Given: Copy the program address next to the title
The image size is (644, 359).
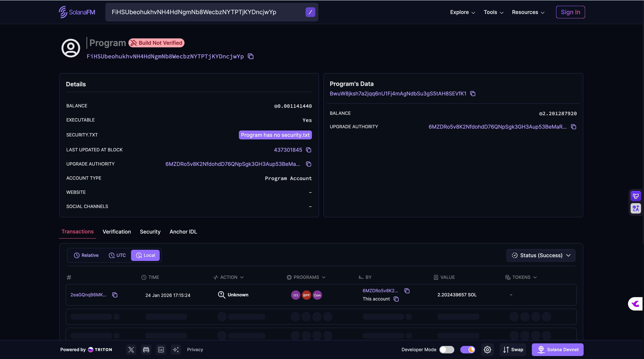Looking at the screenshot, I should click(x=250, y=56).
